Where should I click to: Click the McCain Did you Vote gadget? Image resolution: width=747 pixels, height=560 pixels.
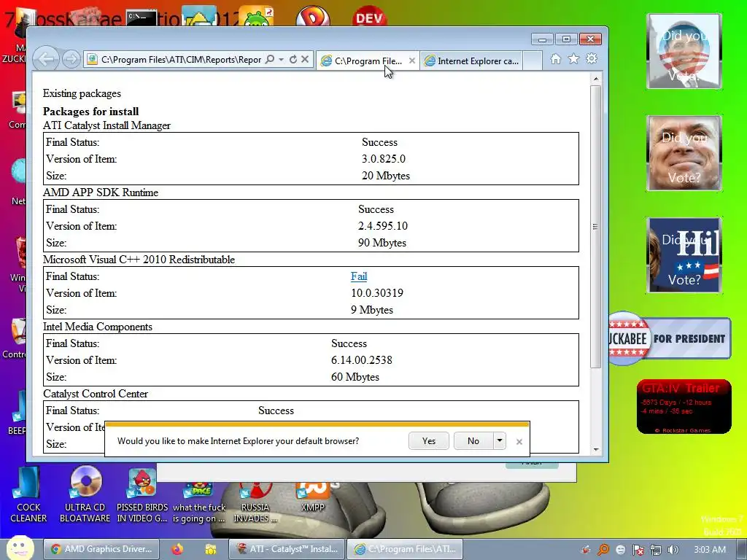click(684, 153)
